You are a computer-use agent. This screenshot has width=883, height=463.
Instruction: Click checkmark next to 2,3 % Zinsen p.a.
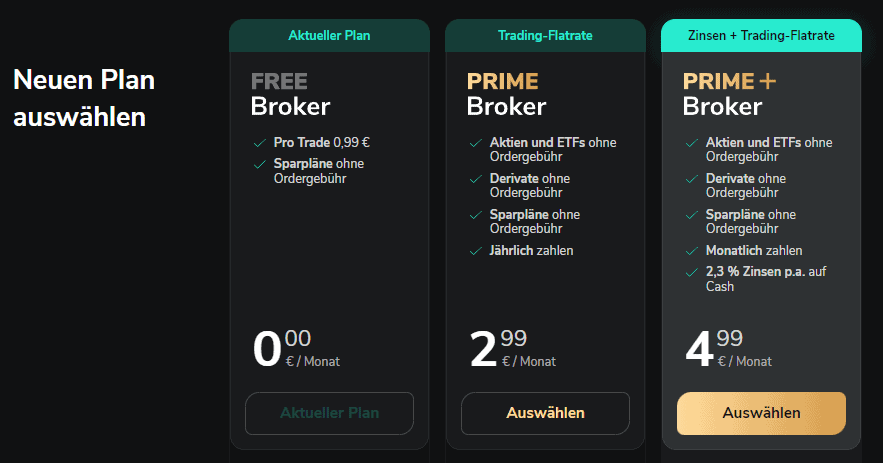click(691, 272)
